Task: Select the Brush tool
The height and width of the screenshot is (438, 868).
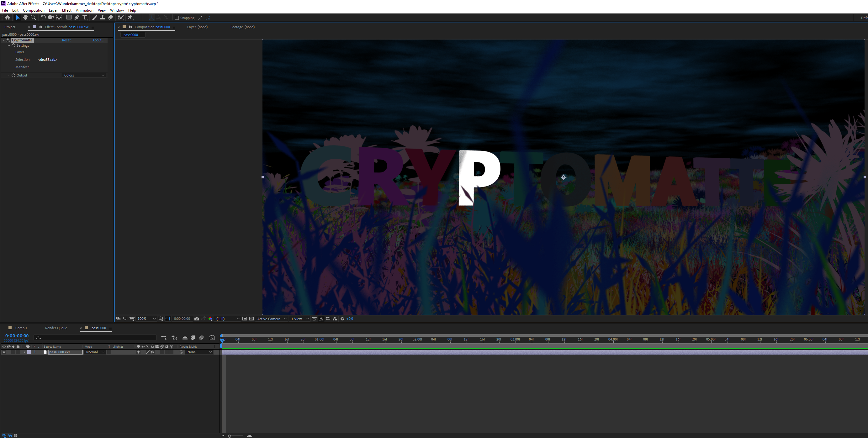Action: click(95, 18)
